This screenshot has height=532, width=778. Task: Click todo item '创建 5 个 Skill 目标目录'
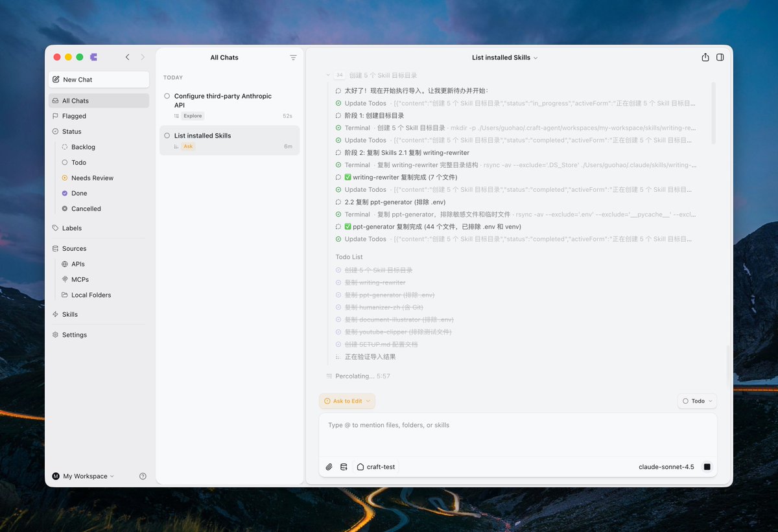[379, 270]
